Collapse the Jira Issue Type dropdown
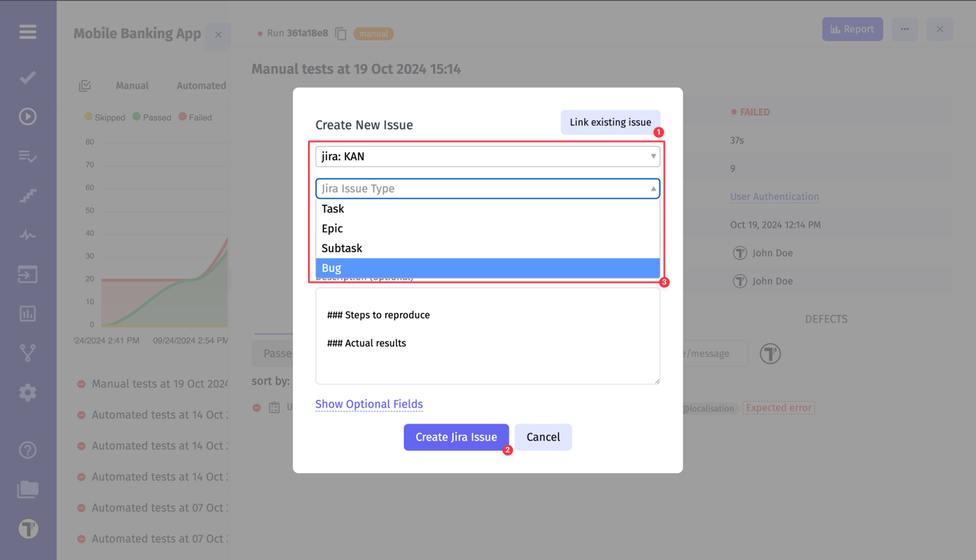The height and width of the screenshot is (560, 976). pyautogui.click(x=653, y=188)
